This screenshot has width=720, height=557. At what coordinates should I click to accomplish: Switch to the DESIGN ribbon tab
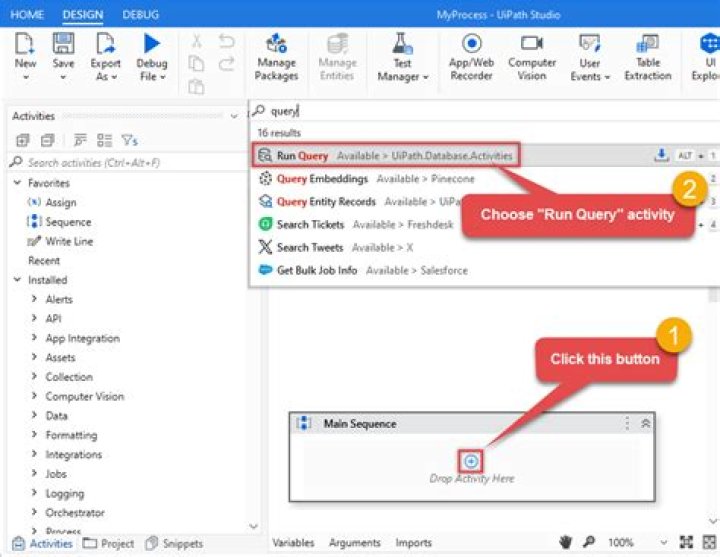[83, 15]
